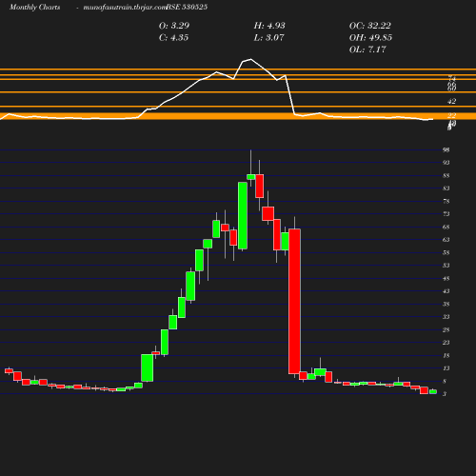The height and width of the screenshot is (476, 476).
Task: Click the 13 price axis label
Action: click(x=446, y=368)
